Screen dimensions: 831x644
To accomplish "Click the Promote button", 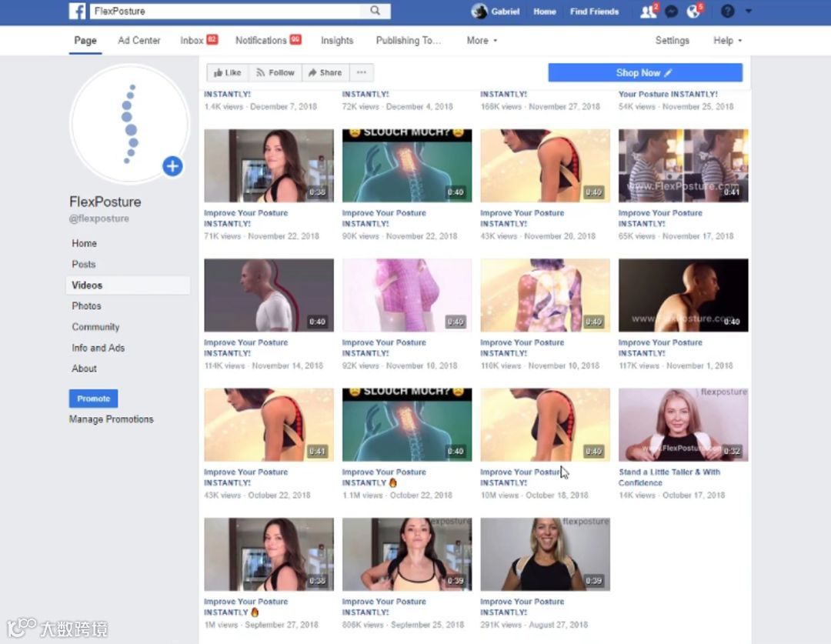I will click(93, 399).
